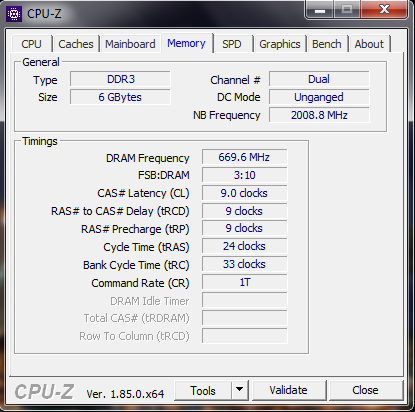Switch to the Caches tab
Screen dimensions: 415x412
tap(76, 44)
